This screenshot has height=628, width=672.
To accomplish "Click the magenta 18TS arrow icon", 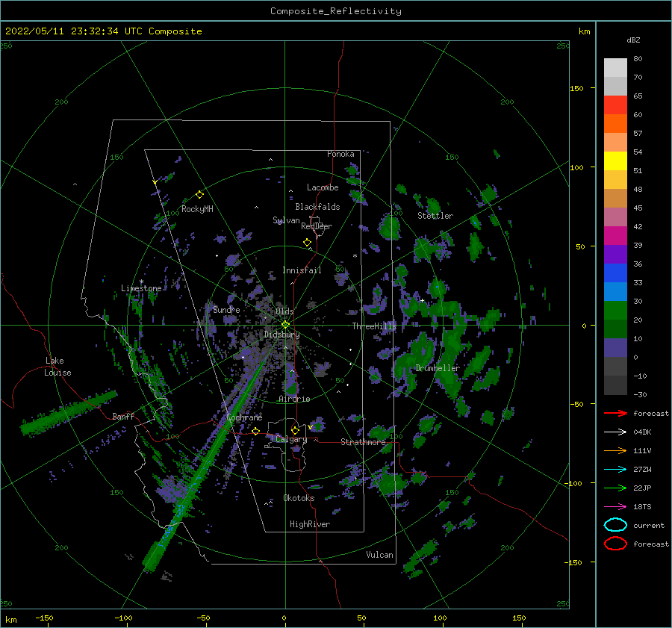I will [x=615, y=507].
